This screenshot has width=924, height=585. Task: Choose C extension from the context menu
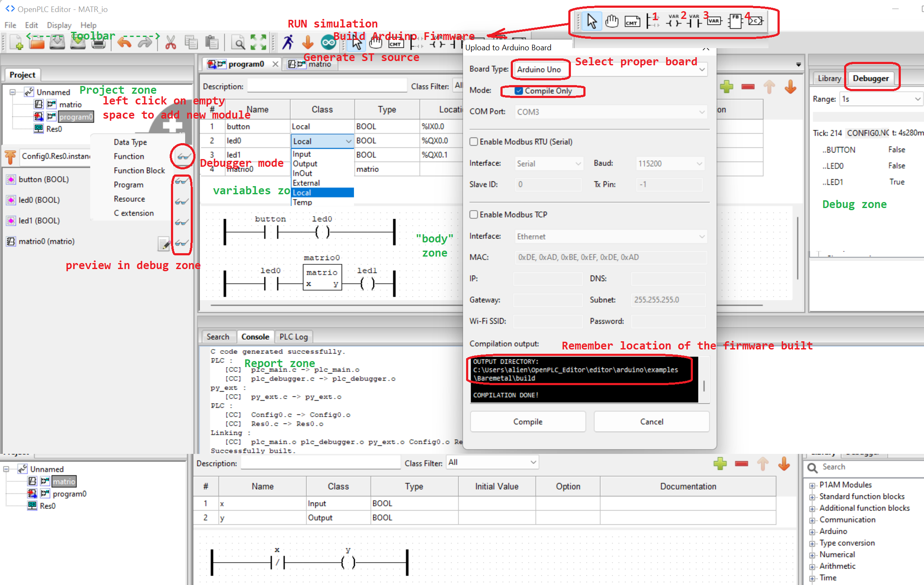coord(134,213)
